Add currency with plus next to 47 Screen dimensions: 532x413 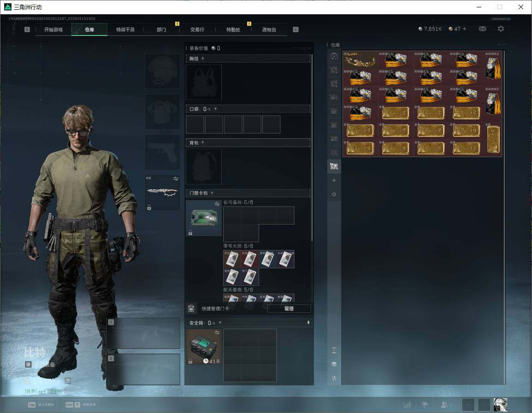coord(465,29)
